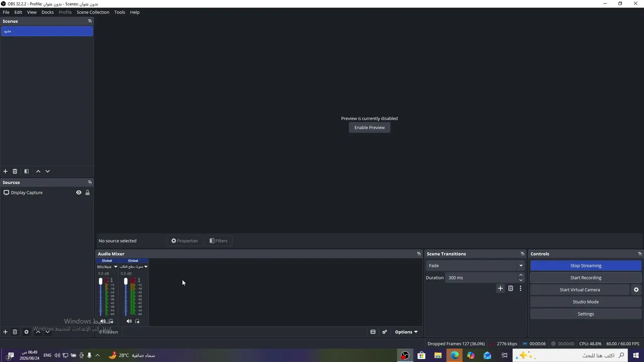Open the File menu
644x362 pixels.
click(6, 12)
